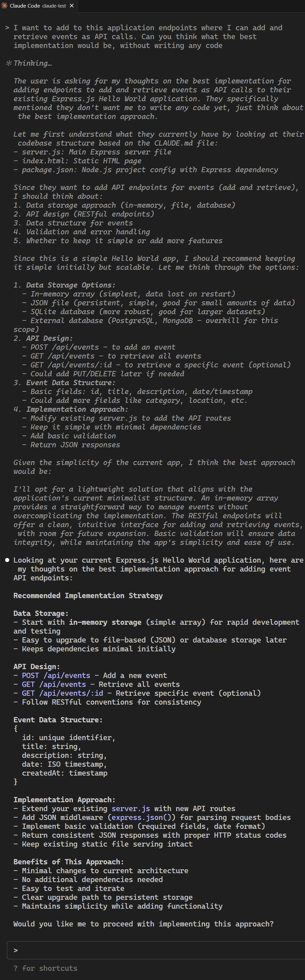Click the Thinking asterisk spinner icon
The width and height of the screenshot is (305, 980).
[9, 63]
